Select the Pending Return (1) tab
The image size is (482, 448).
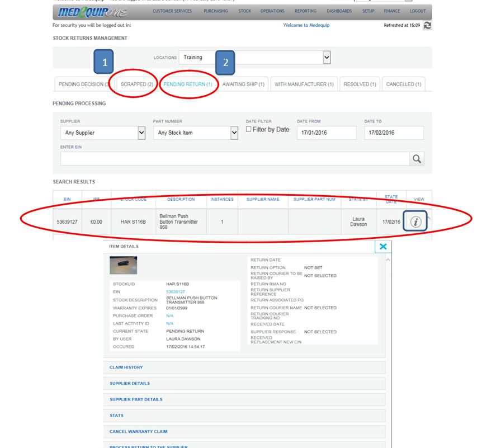(188, 84)
